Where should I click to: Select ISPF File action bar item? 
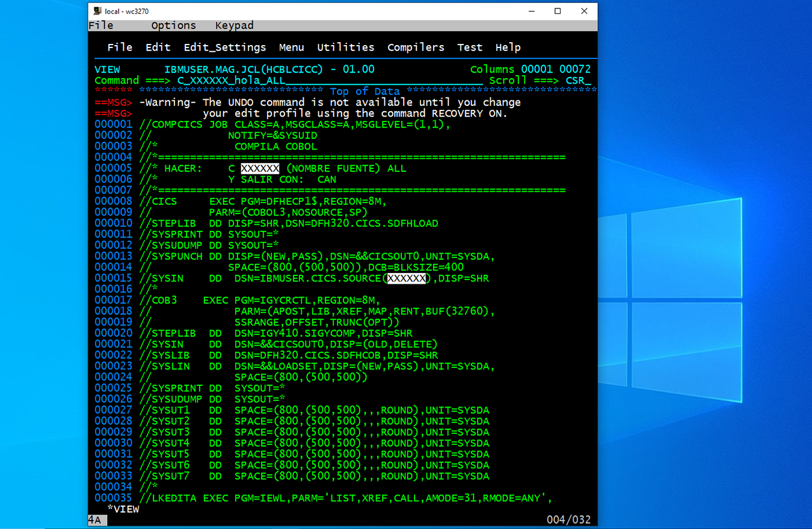pos(120,47)
